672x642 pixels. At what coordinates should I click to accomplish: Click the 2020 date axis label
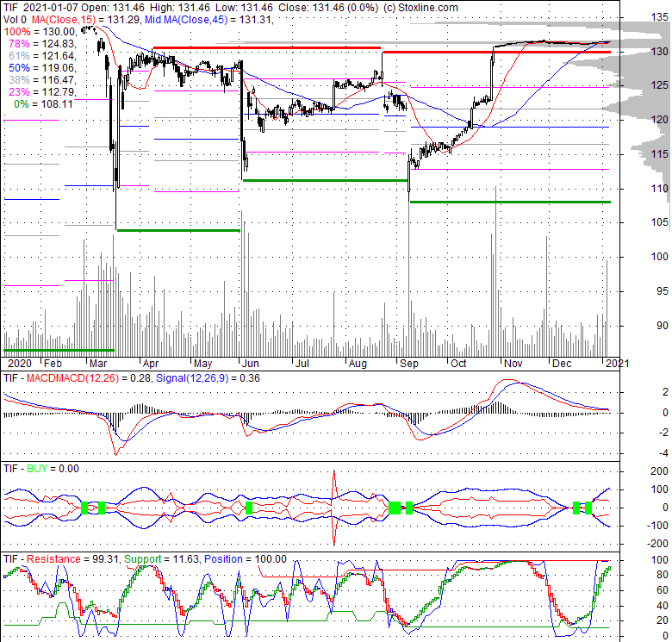coord(19,364)
